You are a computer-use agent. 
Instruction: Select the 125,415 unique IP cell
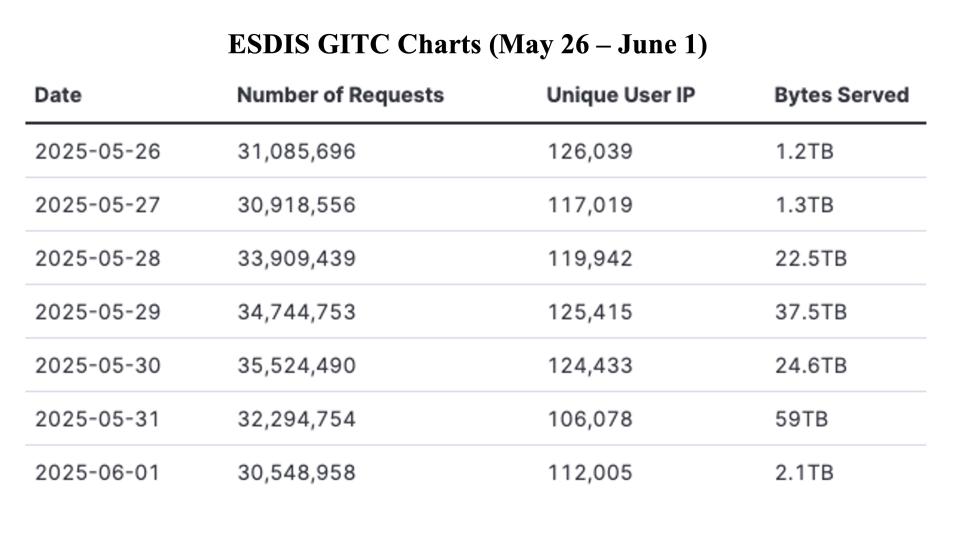[x=590, y=312]
